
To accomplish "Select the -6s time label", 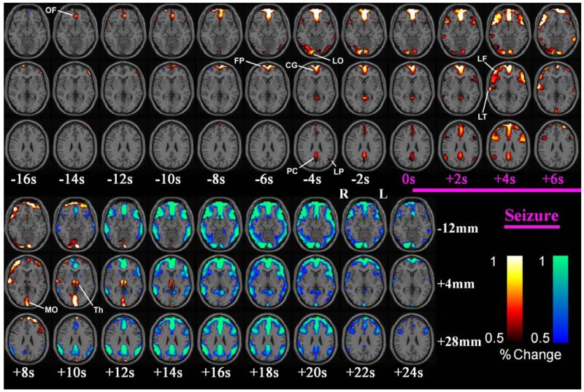I will [264, 180].
